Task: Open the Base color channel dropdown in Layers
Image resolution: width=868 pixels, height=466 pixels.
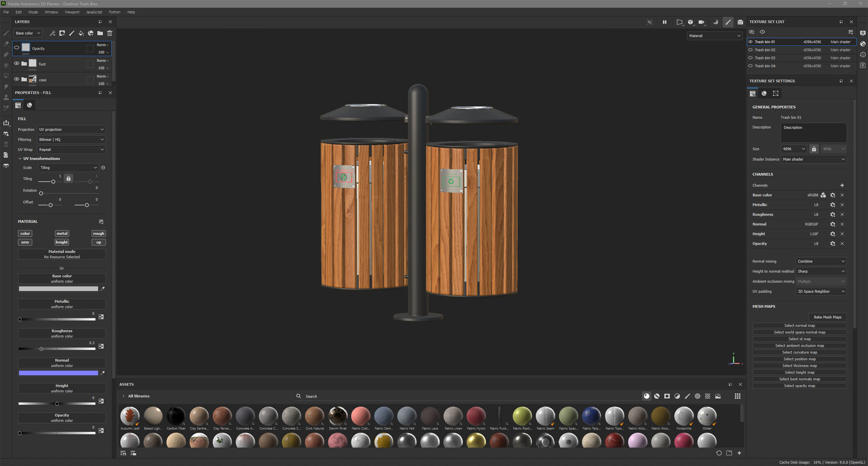Action: 28,33
